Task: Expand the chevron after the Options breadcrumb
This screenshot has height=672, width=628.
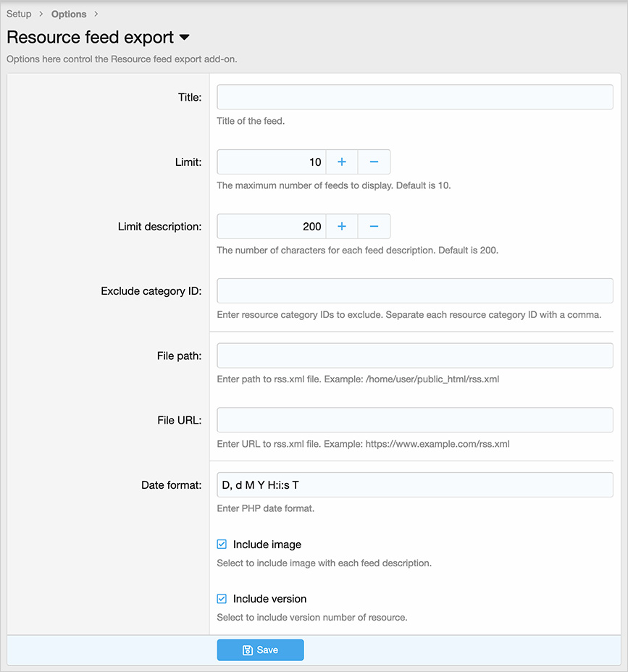Action: (x=96, y=14)
